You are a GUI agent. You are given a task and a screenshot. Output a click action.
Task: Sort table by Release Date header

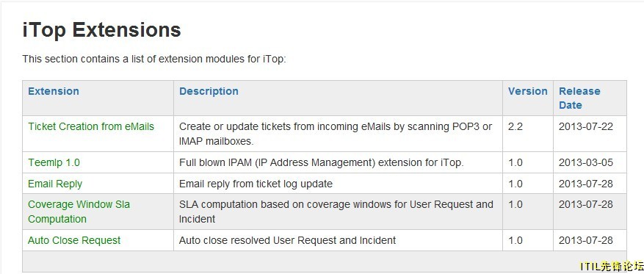[x=579, y=98]
